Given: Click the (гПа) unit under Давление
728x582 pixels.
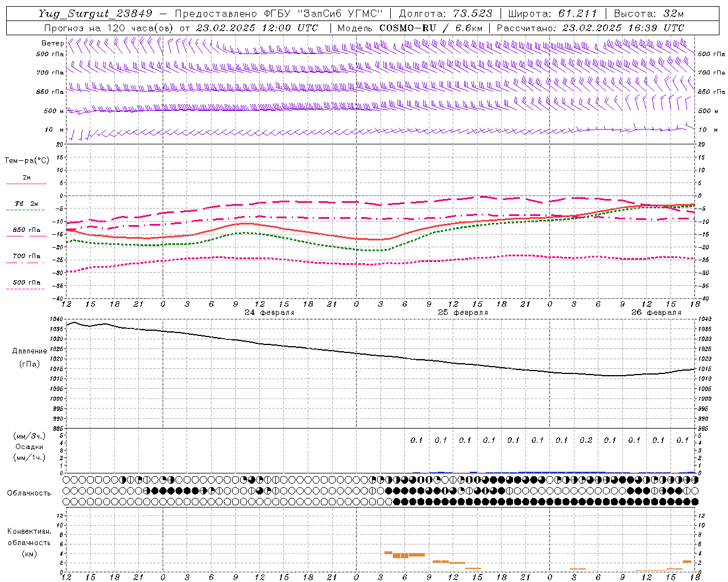Looking at the screenshot, I should pyautogui.click(x=30, y=364).
